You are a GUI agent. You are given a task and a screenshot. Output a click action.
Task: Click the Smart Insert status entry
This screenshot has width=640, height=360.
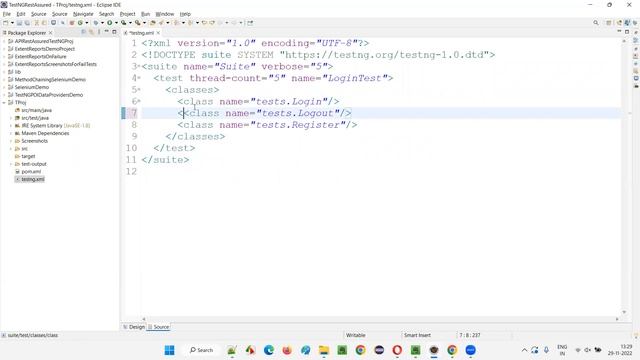[x=417, y=335]
